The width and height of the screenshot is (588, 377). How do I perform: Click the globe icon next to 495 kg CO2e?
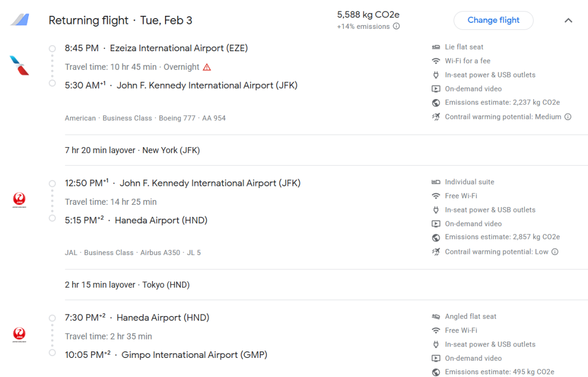[436, 372]
